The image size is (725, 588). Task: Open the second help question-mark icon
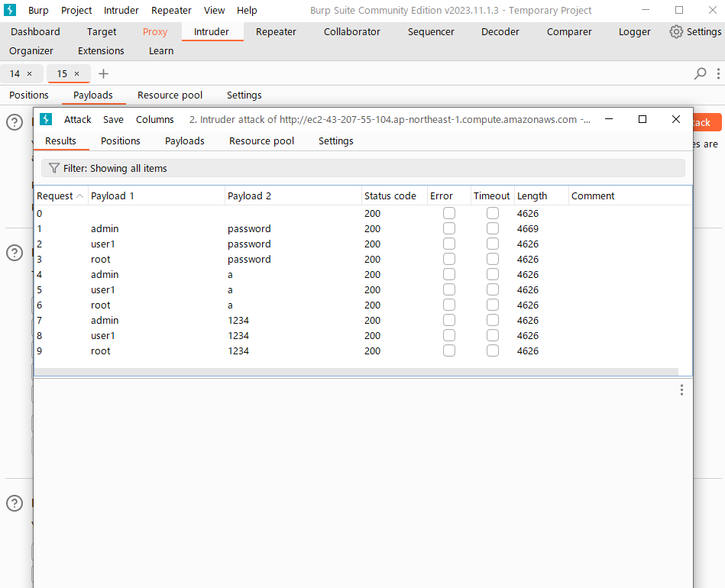pyautogui.click(x=15, y=253)
